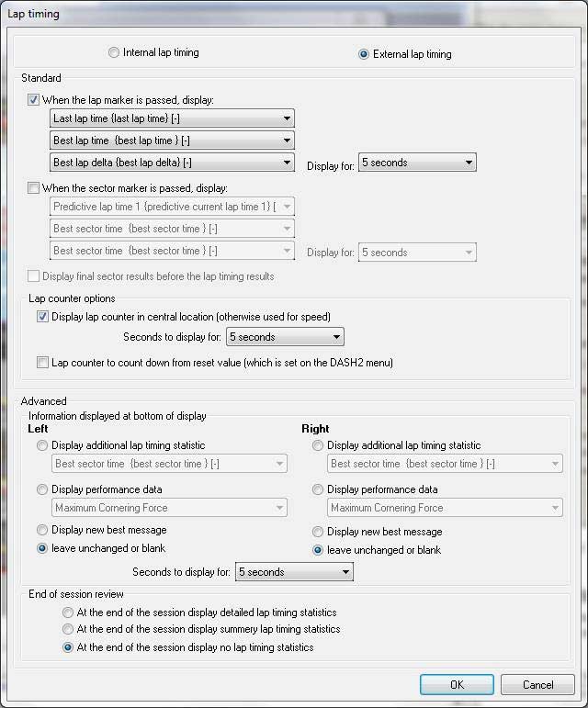
Task: Click the OK button
Action: 457,685
